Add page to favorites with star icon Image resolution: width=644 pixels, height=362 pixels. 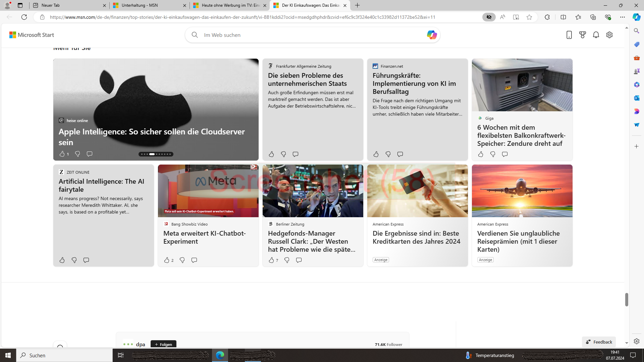click(x=529, y=17)
